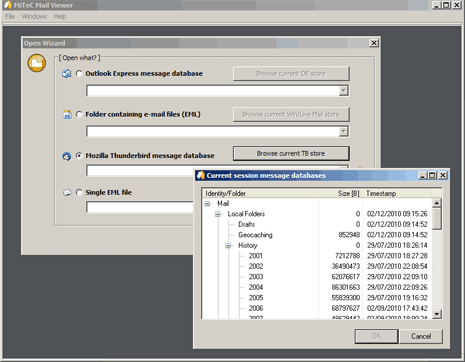Open the File menu
This screenshot has height=362, width=465.
(10, 16)
